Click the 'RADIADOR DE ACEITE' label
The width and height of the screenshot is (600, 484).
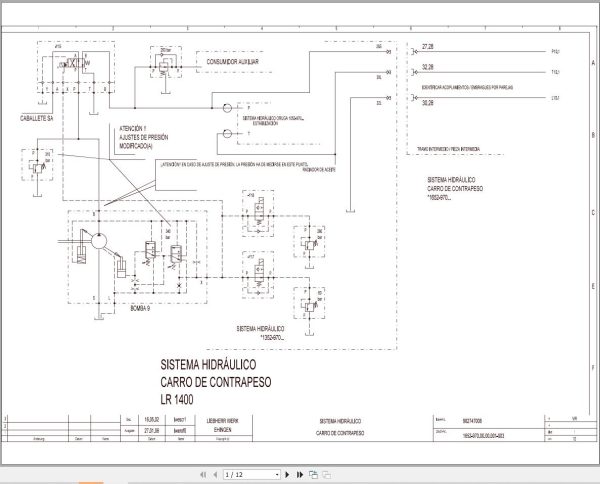coord(319,169)
